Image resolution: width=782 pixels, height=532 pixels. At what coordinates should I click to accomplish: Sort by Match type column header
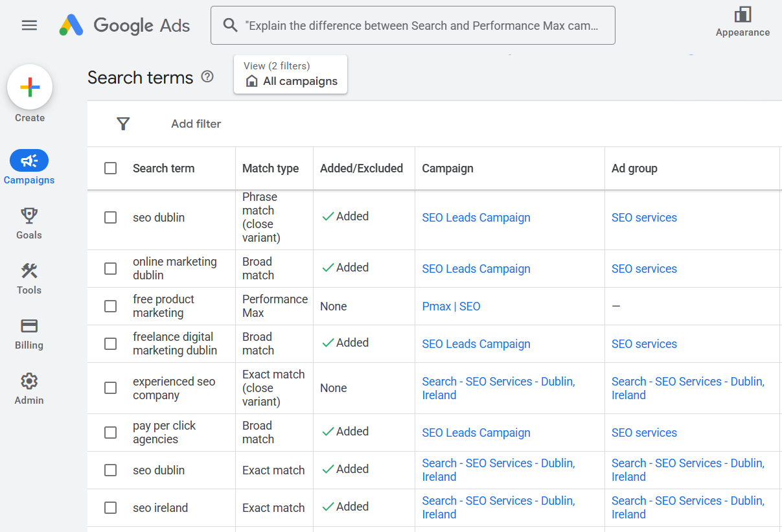270,168
